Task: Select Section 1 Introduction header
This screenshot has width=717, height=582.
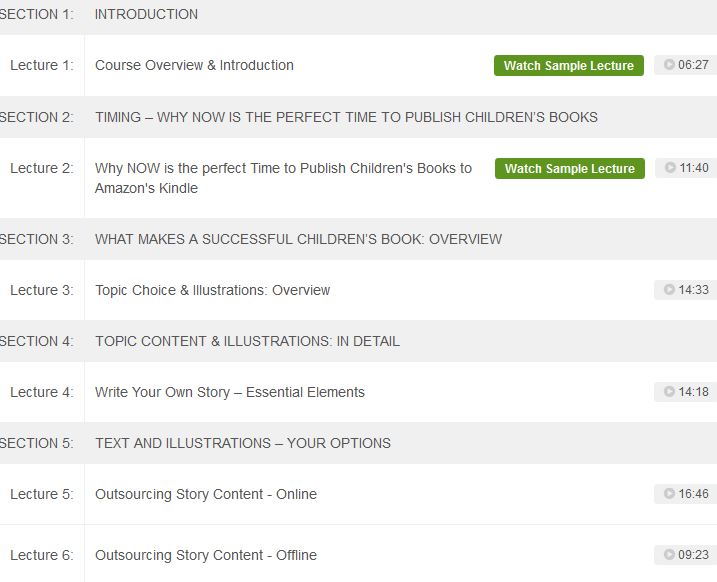Action: click(358, 16)
